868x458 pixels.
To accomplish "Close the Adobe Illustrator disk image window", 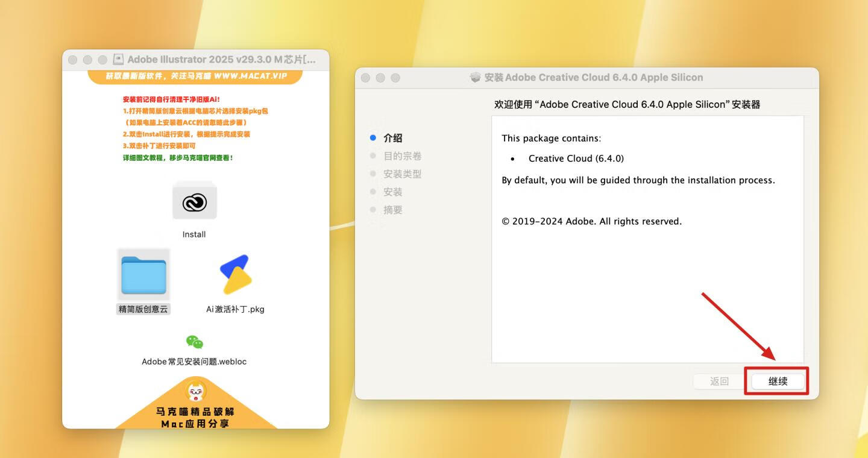I will coord(73,60).
